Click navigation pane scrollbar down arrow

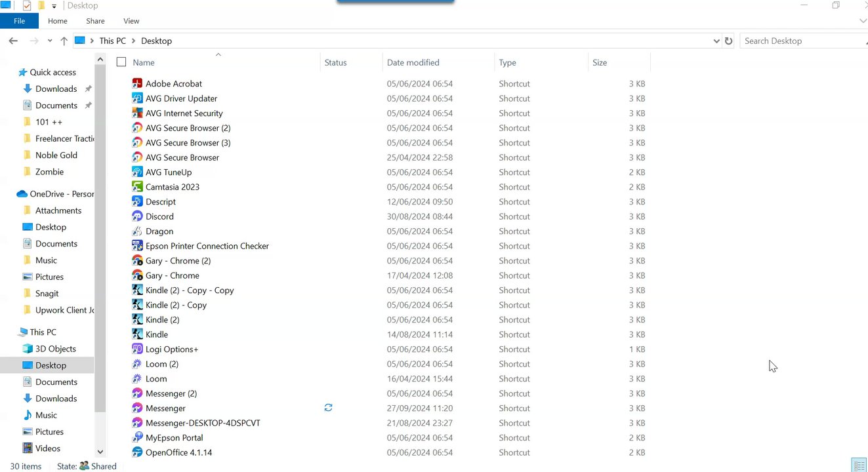100,452
